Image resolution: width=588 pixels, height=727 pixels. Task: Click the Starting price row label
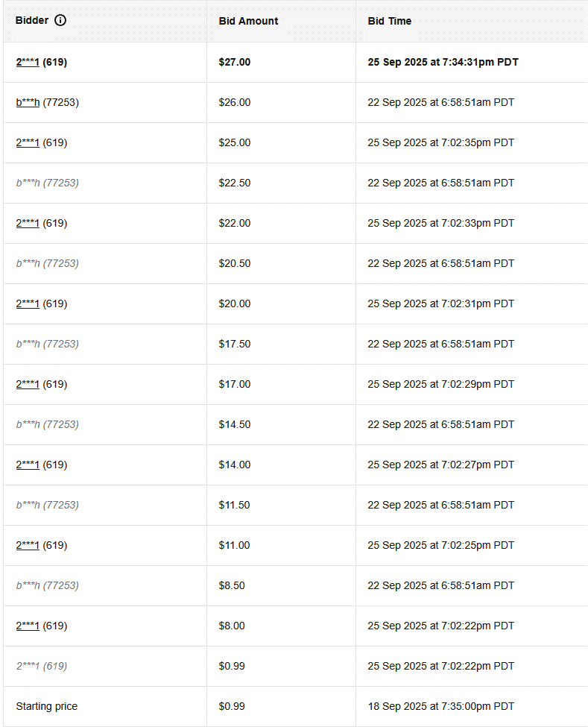[x=46, y=706]
